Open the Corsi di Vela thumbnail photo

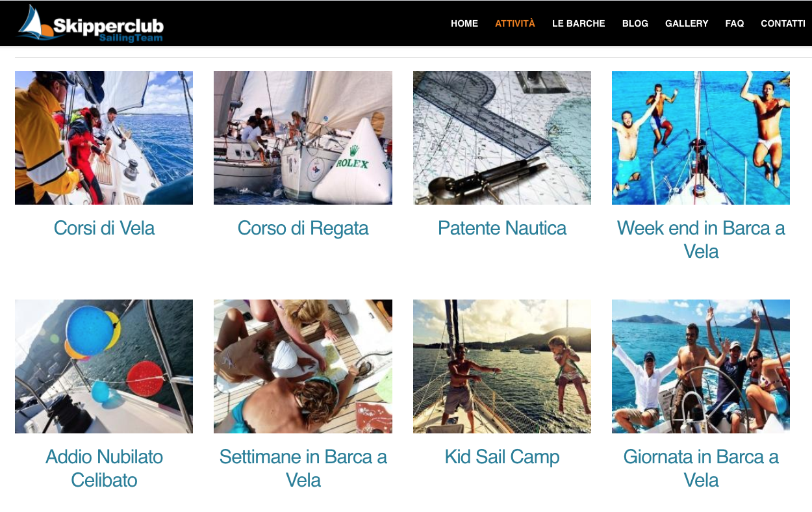[x=104, y=138]
